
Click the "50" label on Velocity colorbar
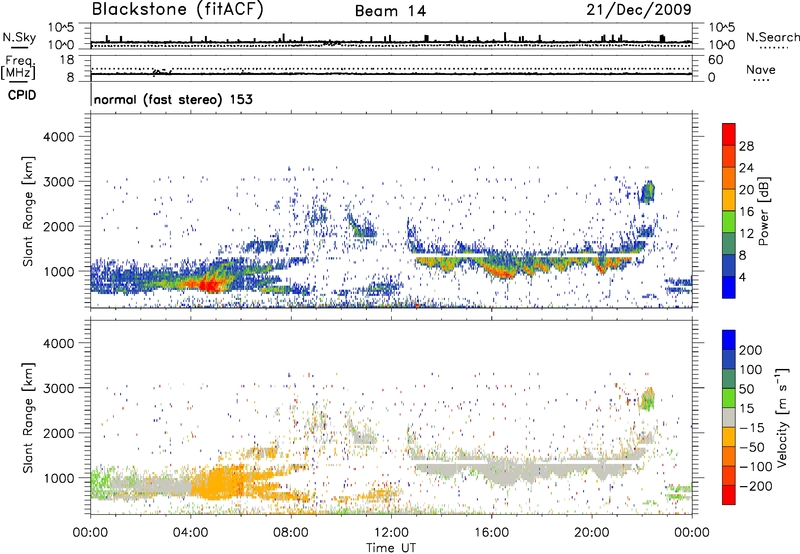746,389
